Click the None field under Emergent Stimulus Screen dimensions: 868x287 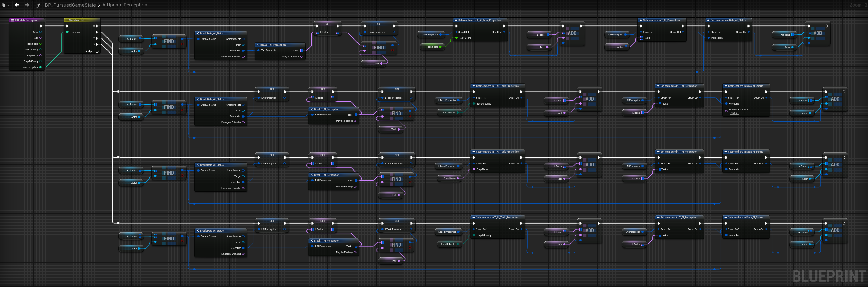tap(734, 113)
